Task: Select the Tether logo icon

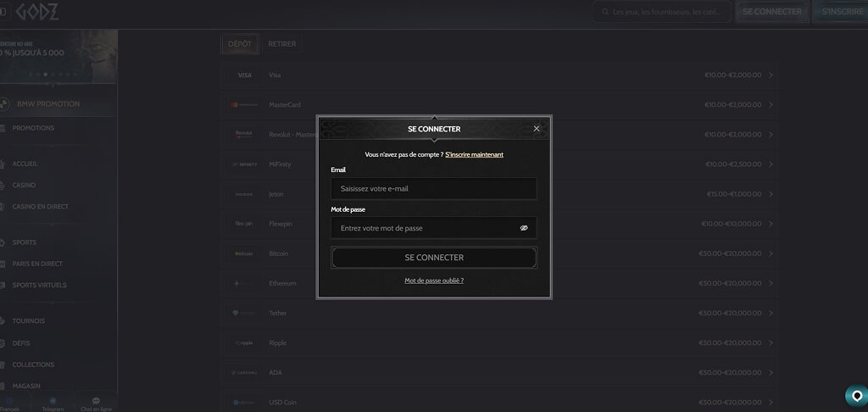Action: click(x=244, y=313)
